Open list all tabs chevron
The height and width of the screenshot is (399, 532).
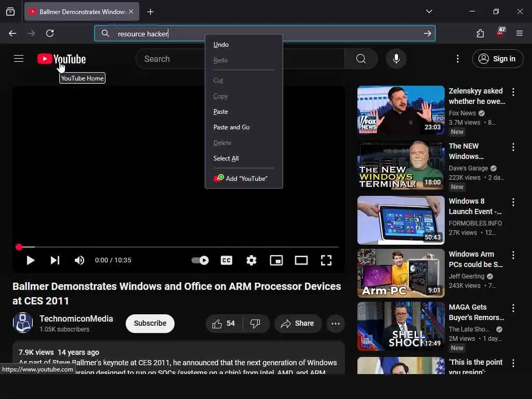pos(429,11)
